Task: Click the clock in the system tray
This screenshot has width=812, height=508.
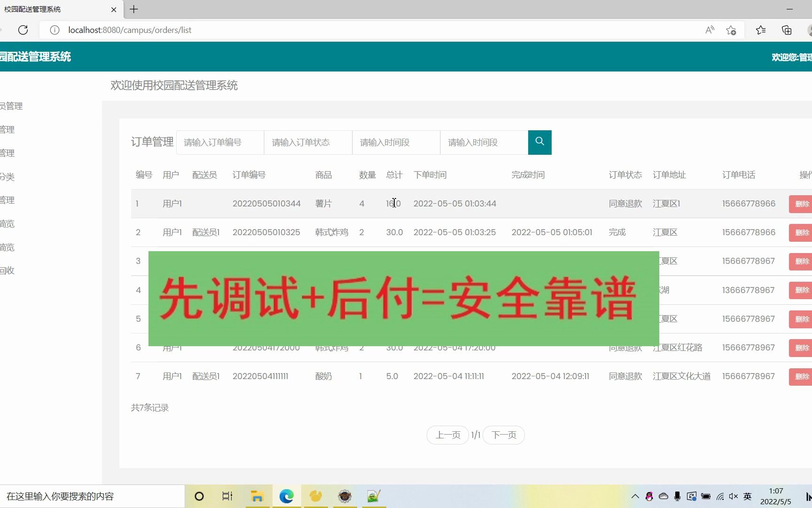Action: (x=776, y=495)
